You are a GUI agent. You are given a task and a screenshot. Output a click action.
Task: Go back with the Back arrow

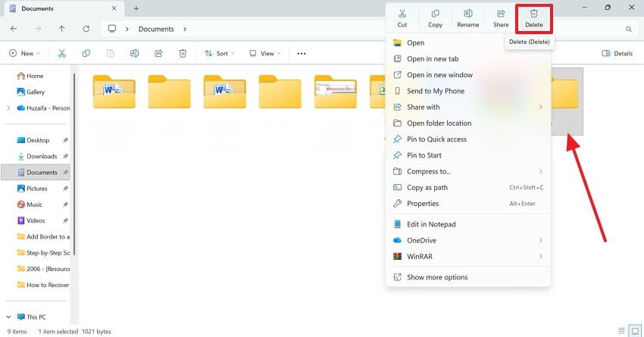tap(14, 29)
